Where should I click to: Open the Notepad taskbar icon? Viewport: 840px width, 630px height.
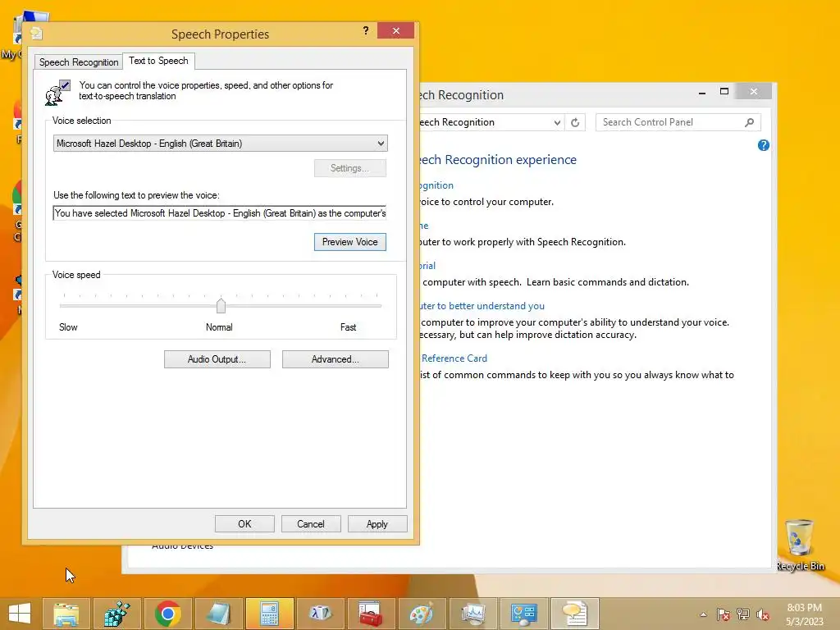click(x=218, y=614)
